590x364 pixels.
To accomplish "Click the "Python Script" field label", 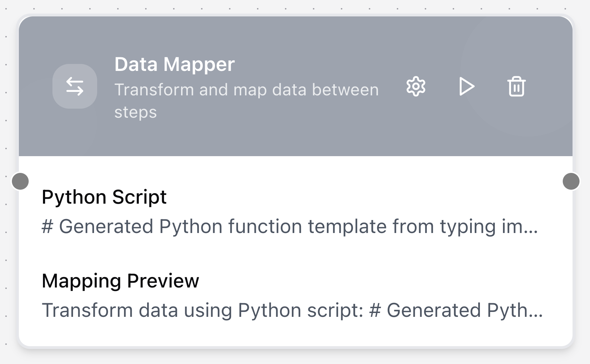I will (104, 197).
